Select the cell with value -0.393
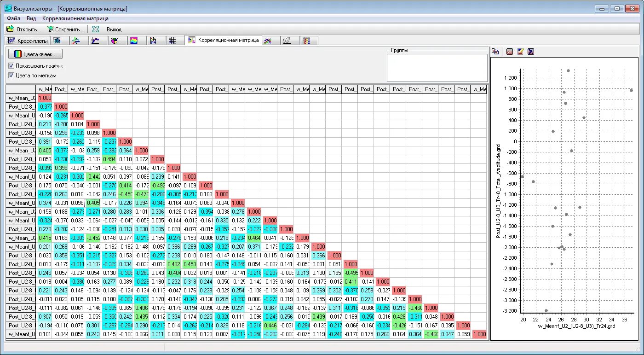Image resolution: width=644 pixels, height=355 pixels. (44, 168)
